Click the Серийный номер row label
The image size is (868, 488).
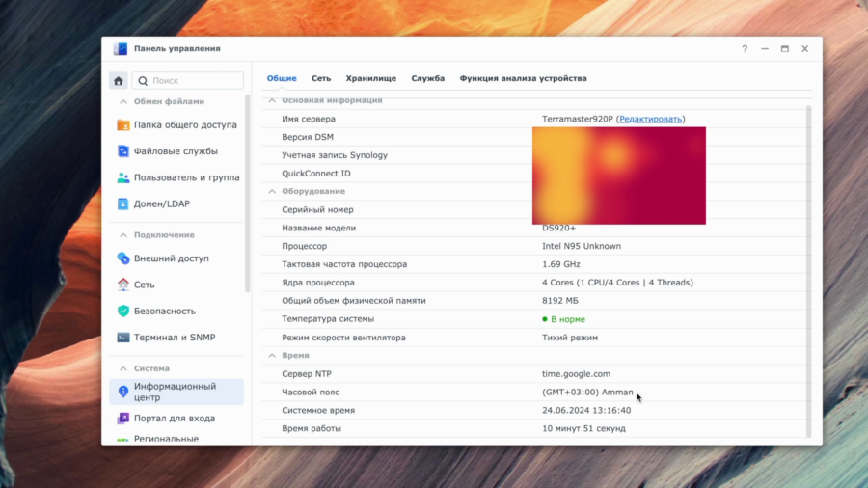point(317,210)
